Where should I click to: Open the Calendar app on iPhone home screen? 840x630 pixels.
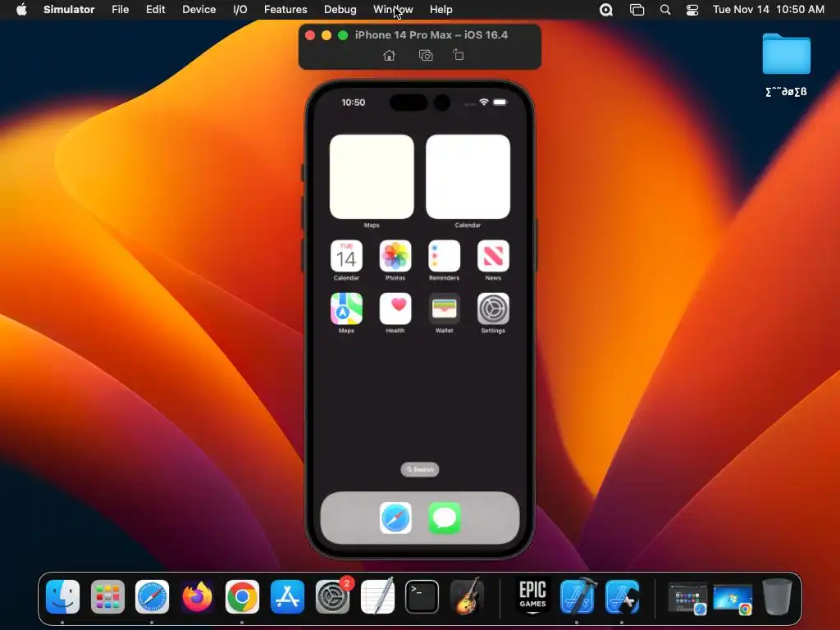pyautogui.click(x=346, y=256)
